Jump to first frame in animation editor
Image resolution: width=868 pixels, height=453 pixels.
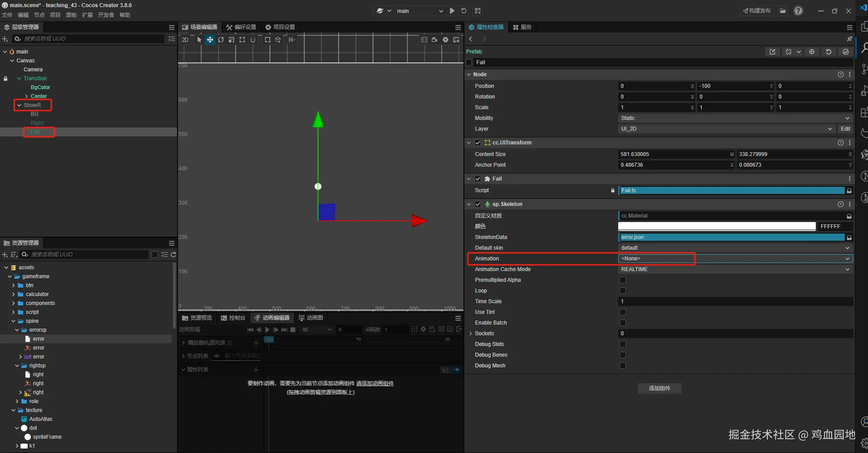coord(250,329)
